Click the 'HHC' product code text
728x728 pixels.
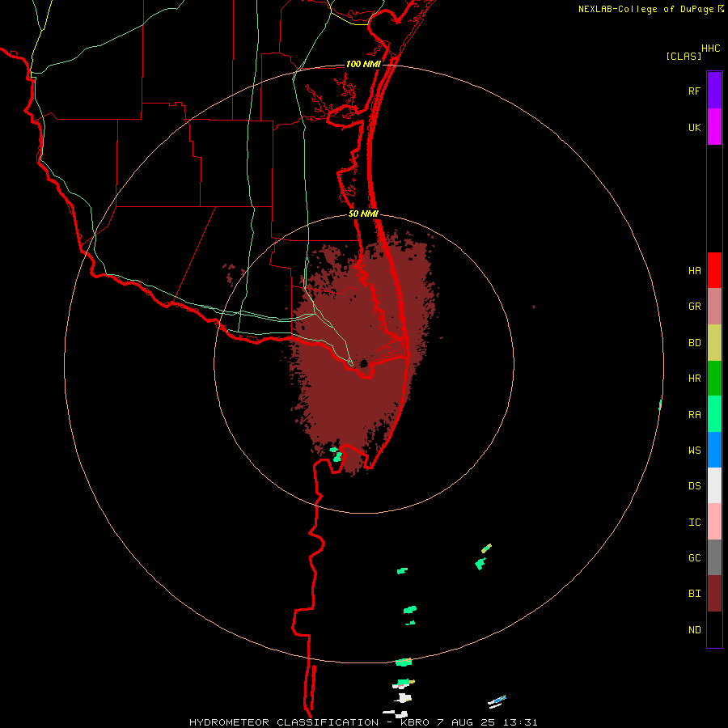click(711, 49)
